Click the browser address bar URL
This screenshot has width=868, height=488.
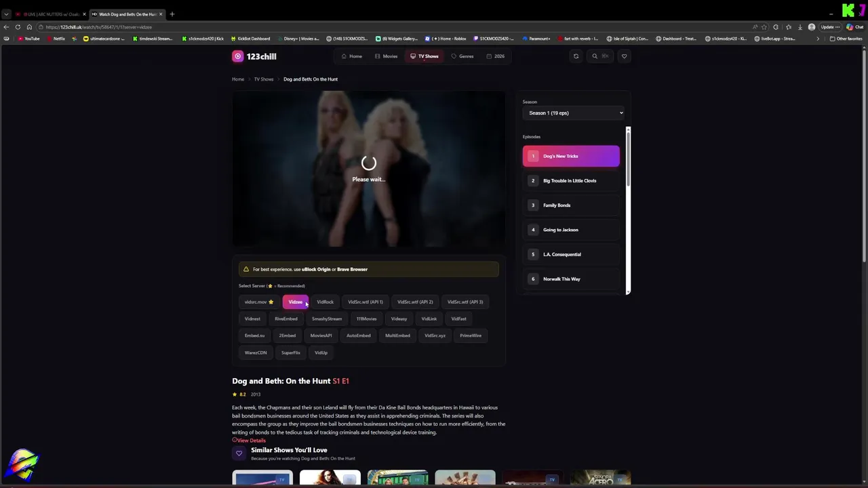tap(99, 27)
